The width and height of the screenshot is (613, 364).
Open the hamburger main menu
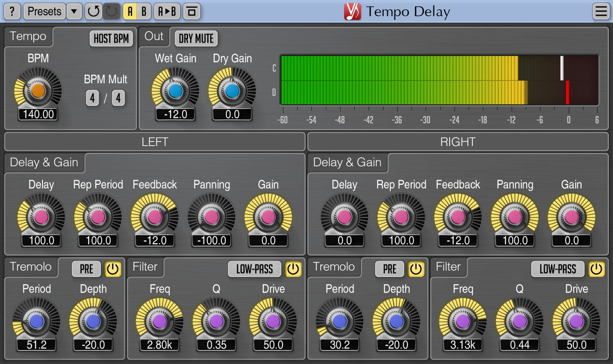(601, 11)
